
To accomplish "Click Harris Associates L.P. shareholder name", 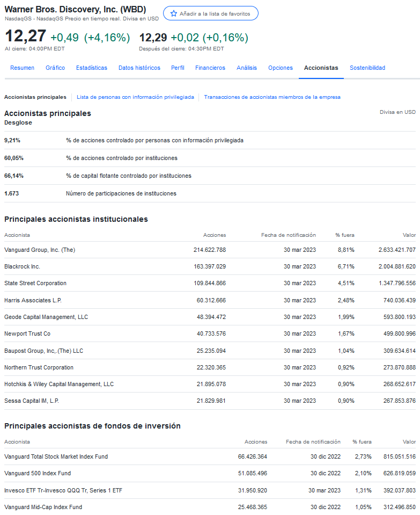I will 33,300.
